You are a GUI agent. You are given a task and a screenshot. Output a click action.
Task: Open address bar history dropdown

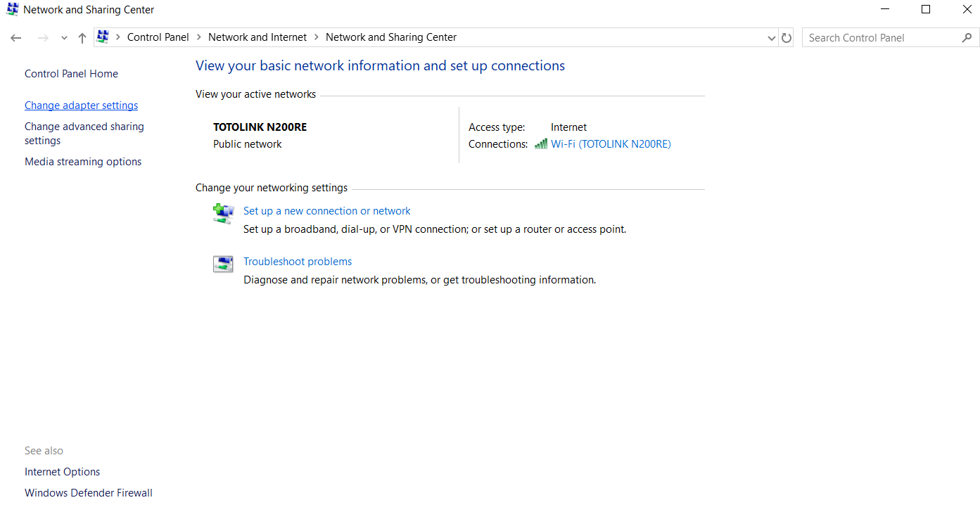(x=771, y=38)
